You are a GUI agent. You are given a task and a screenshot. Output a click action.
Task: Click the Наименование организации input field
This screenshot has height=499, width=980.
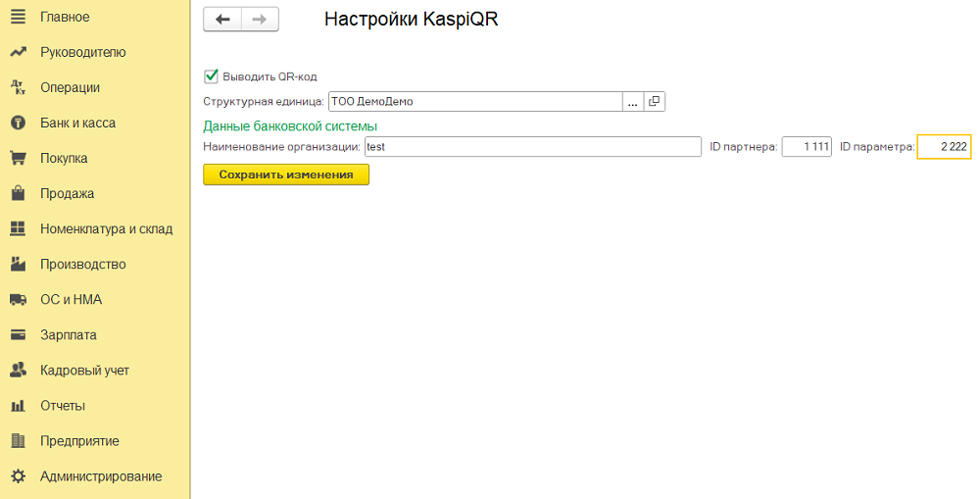coord(533,147)
